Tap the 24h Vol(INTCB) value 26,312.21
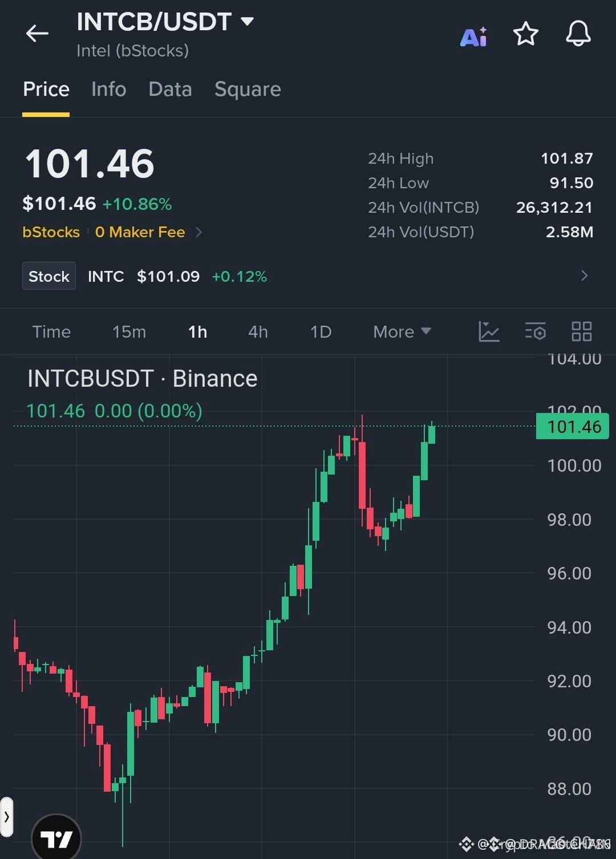Viewport: 616px width, 859px height. click(x=554, y=207)
